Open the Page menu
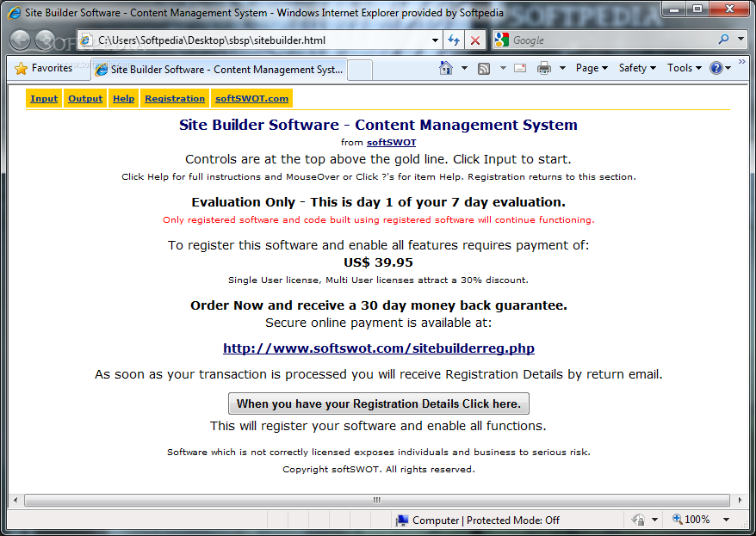Screen dimensions: 756x536 [x=592, y=68]
